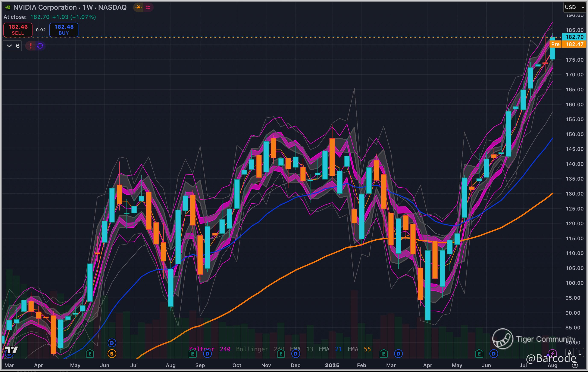
Task: Click the blue 182.48 BUY button
Action: 64,30
